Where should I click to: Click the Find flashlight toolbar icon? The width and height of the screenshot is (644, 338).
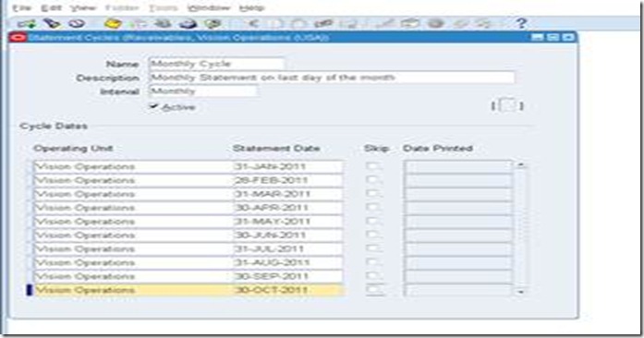(x=52, y=23)
